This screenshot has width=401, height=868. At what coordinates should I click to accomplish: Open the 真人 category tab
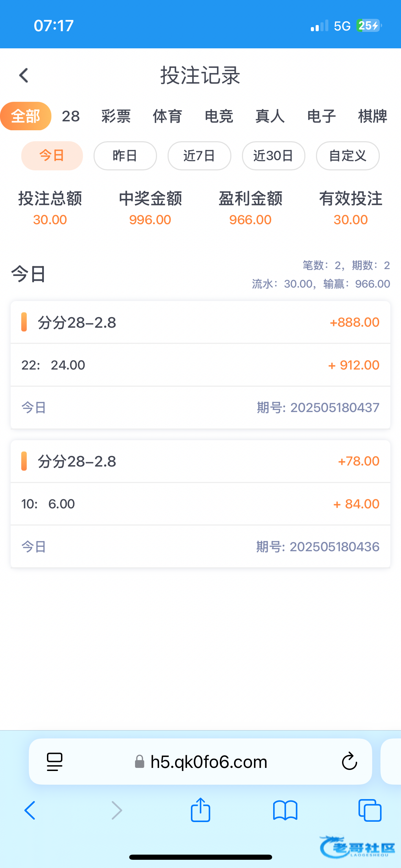[270, 116]
